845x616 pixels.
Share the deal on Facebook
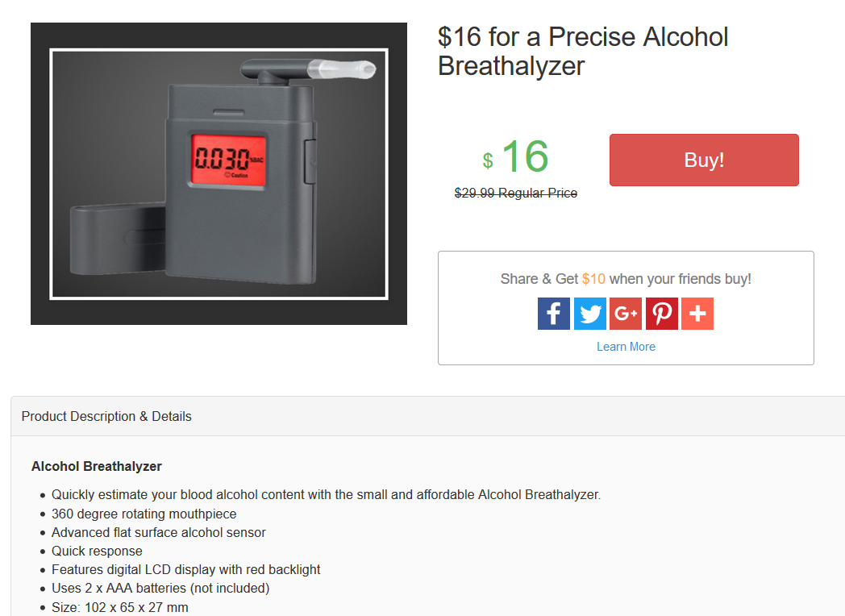point(554,314)
